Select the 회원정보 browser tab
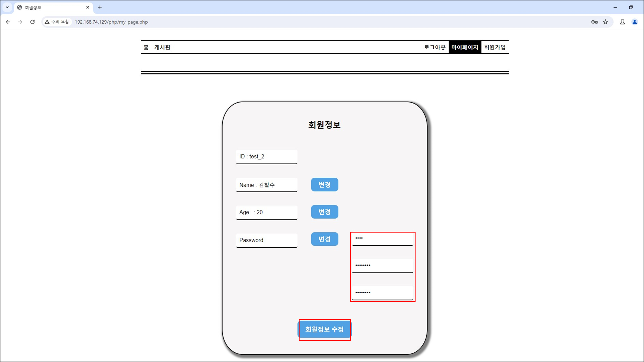The width and height of the screenshot is (644, 362). click(x=53, y=7)
